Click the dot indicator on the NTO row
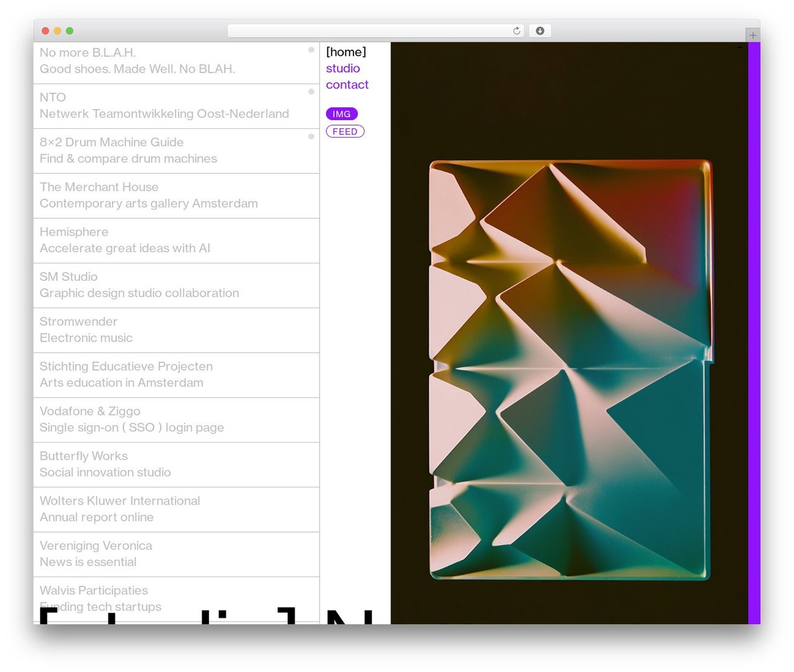The image size is (794, 672). (311, 92)
